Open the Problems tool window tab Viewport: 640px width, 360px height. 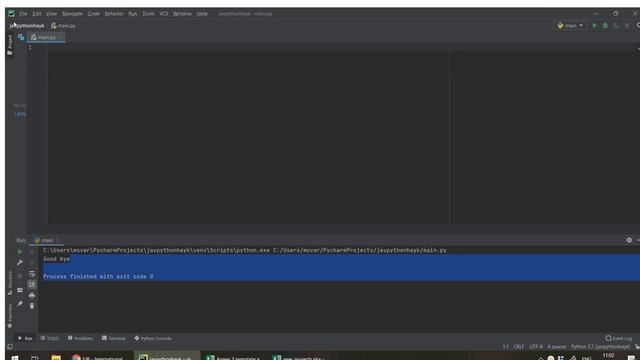[80, 338]
